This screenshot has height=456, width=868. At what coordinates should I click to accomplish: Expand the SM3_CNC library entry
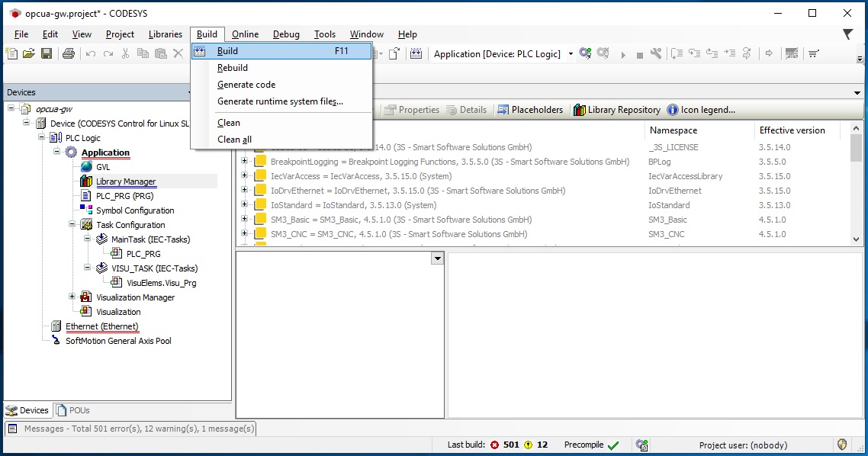click(x=244, y=233)
